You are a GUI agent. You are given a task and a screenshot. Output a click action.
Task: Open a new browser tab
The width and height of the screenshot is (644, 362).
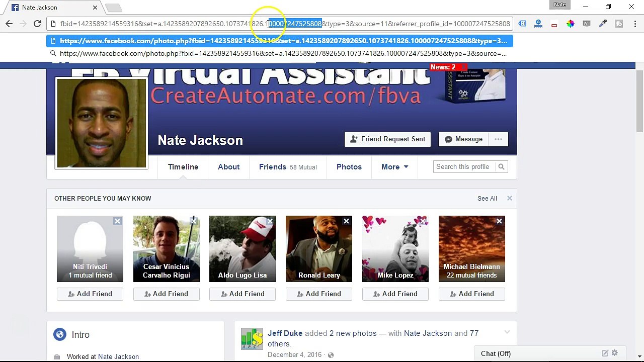(x=113, y=8)
